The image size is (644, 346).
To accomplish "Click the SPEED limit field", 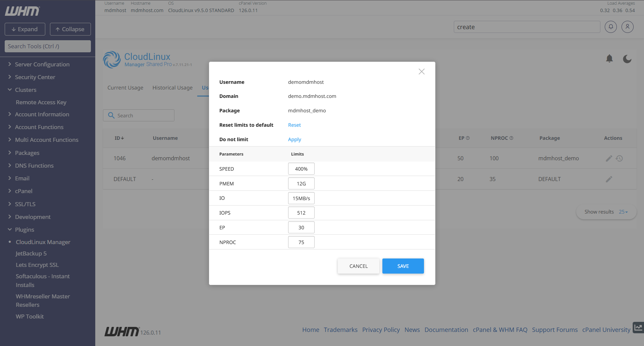I will pyautogui.click(x=301, y=169).
